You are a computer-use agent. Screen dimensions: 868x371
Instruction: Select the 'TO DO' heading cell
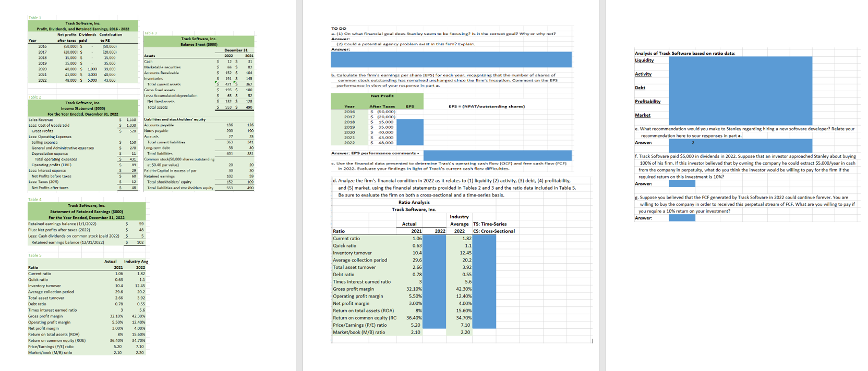tap(339, 29)
